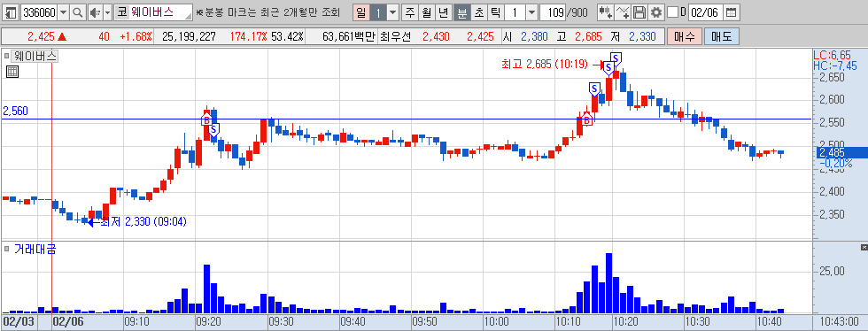Click the stock search magnifier icon
The height and width of the screenshot is (331, 868).
tap(78, 12)
